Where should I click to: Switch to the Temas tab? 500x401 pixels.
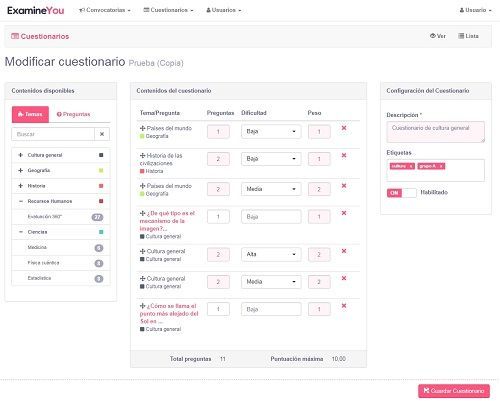pyautogui.click(x=30, y=114)
